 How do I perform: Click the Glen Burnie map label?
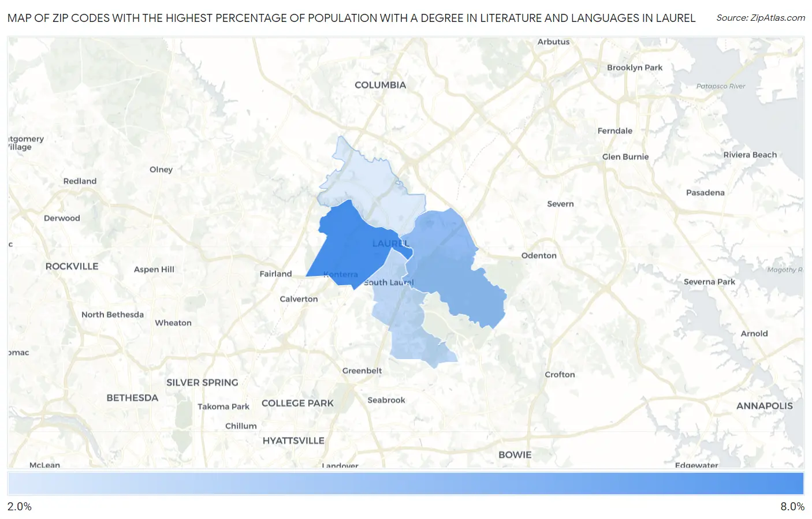[x=625, y=157]
